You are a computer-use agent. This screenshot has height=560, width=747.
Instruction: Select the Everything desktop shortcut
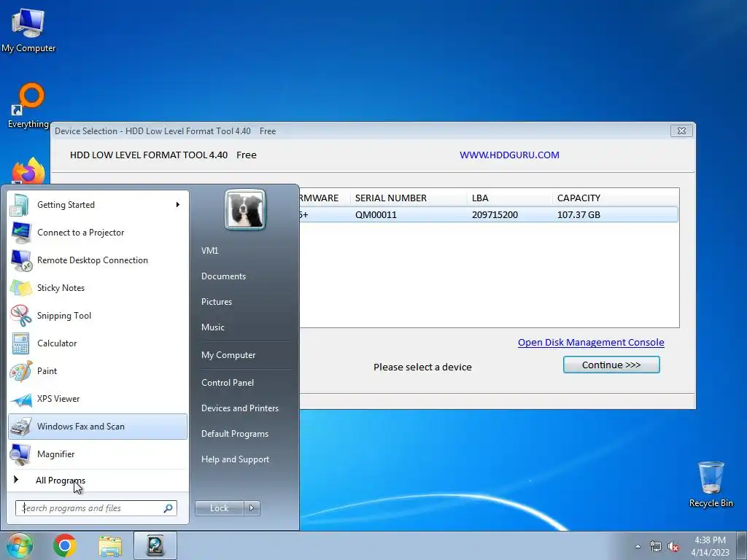[x=28, y=106]
